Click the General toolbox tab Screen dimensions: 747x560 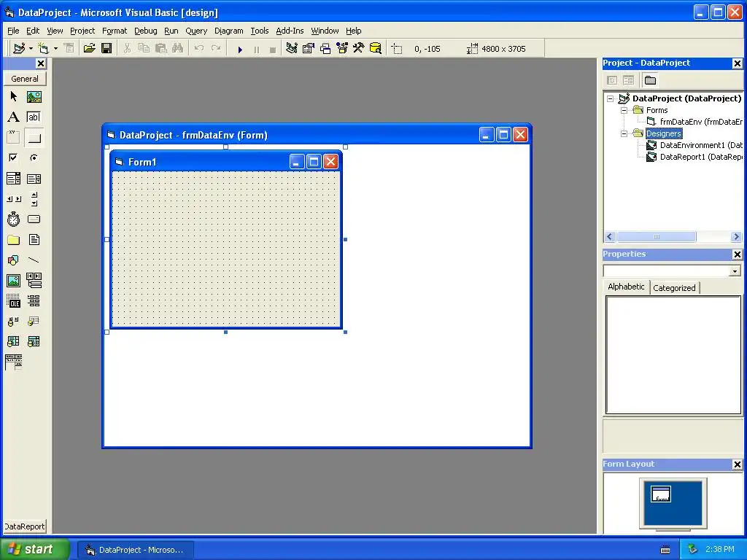[x=25, y=79]
